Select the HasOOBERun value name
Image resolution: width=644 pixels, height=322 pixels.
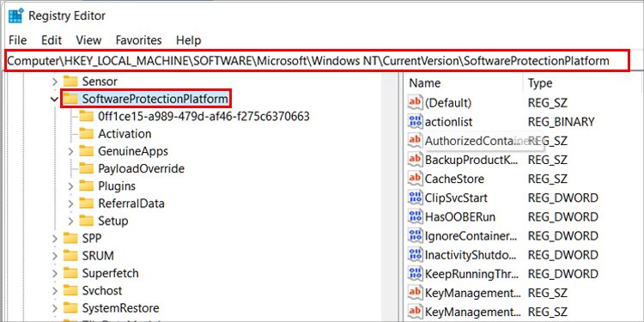point(460,217)
